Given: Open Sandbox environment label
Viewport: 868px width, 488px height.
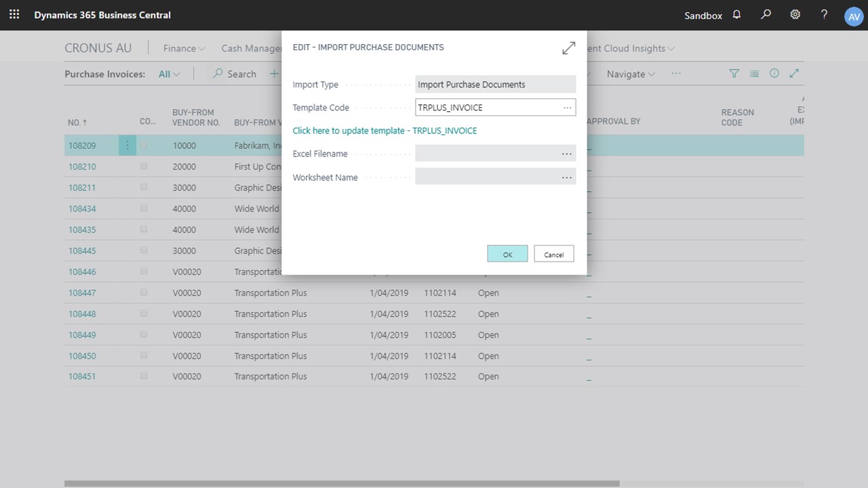Looking at the screenshot, I should click(703, 16).
